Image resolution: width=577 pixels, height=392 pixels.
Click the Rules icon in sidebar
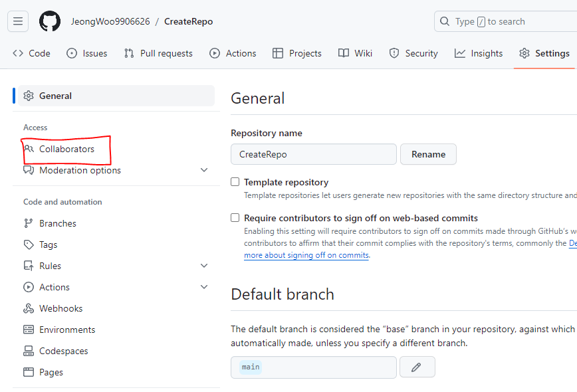tap(29, 266)
